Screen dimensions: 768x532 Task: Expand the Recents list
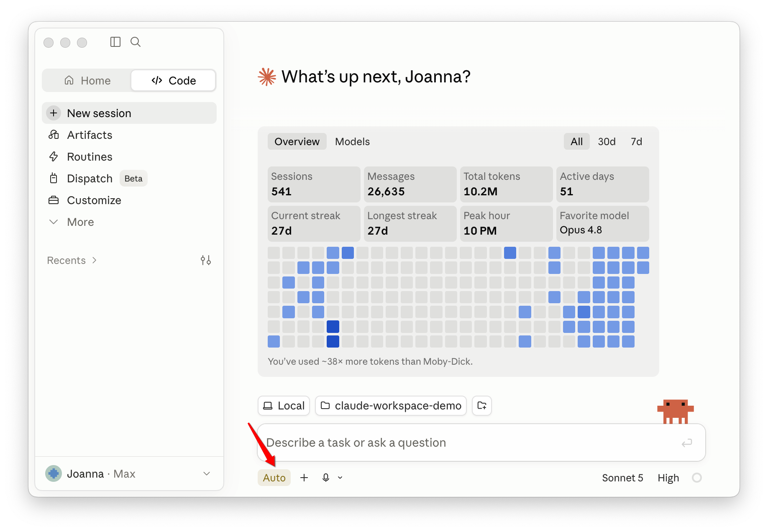pos(72,260)
